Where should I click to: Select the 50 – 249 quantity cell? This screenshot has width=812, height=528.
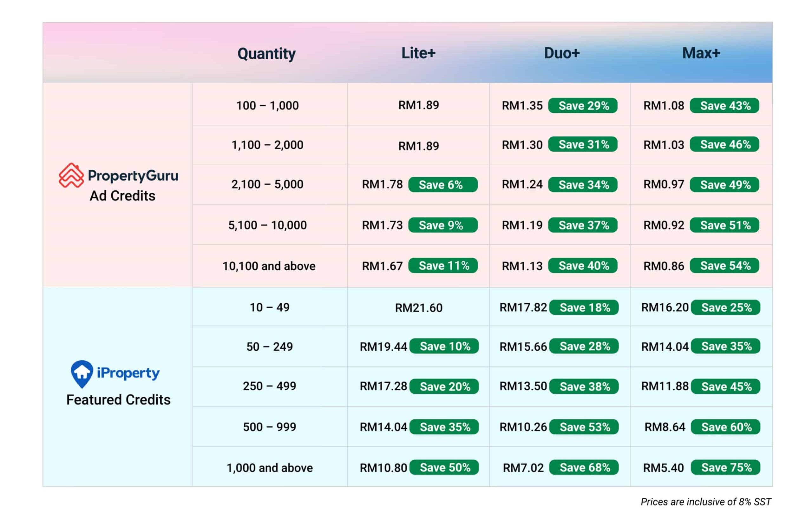point(270,346)
